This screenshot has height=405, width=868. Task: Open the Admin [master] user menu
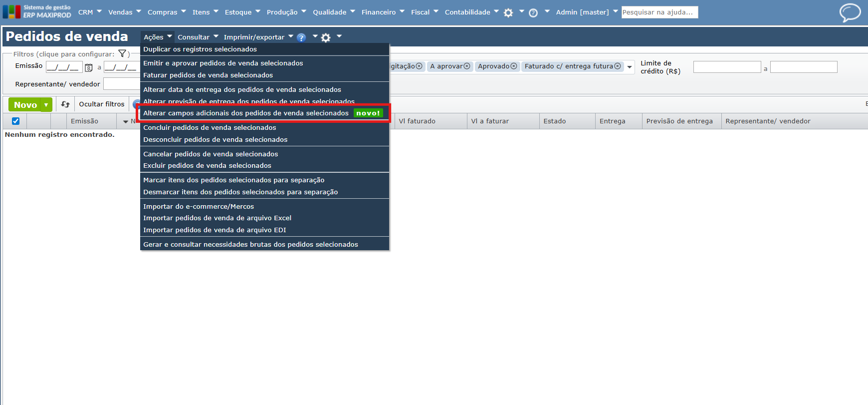[x=587, y=12]
